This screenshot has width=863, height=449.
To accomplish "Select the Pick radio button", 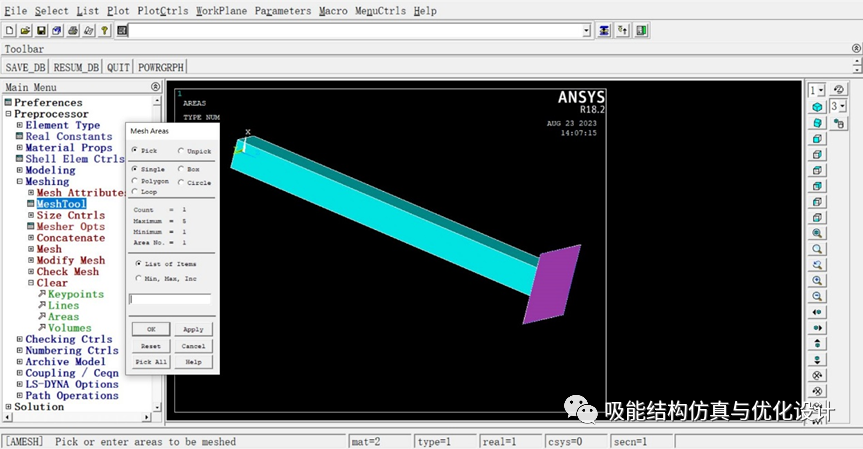I will (x=135, y=150).
